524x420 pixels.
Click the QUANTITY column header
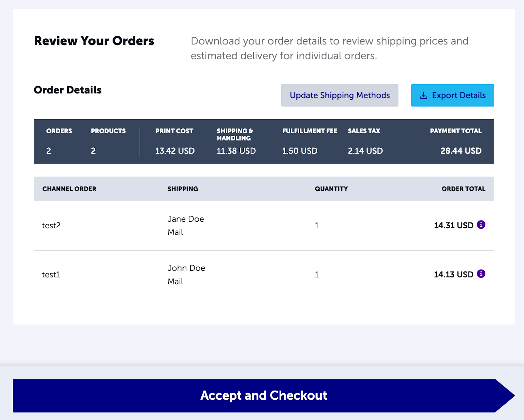coord(331,189)
